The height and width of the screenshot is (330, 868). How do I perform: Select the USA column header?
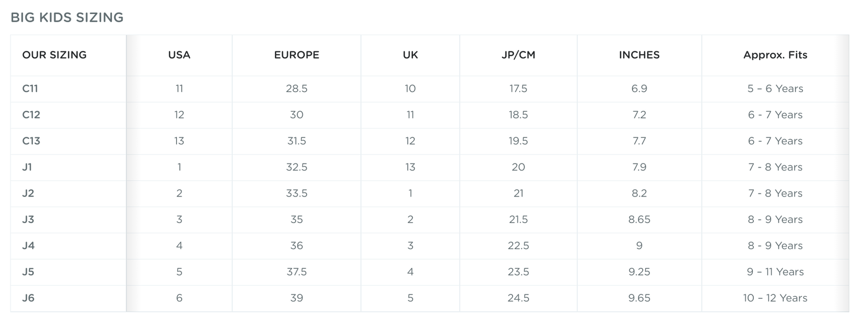179,55
